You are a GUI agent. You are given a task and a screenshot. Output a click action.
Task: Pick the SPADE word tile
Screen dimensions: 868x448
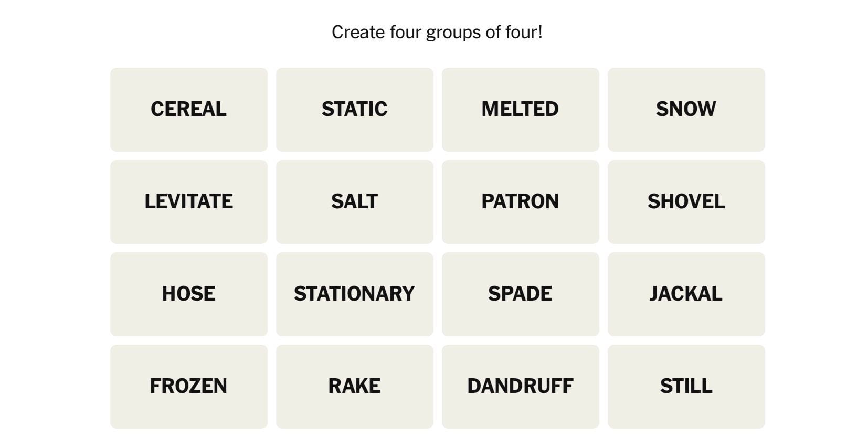[520, 294]
